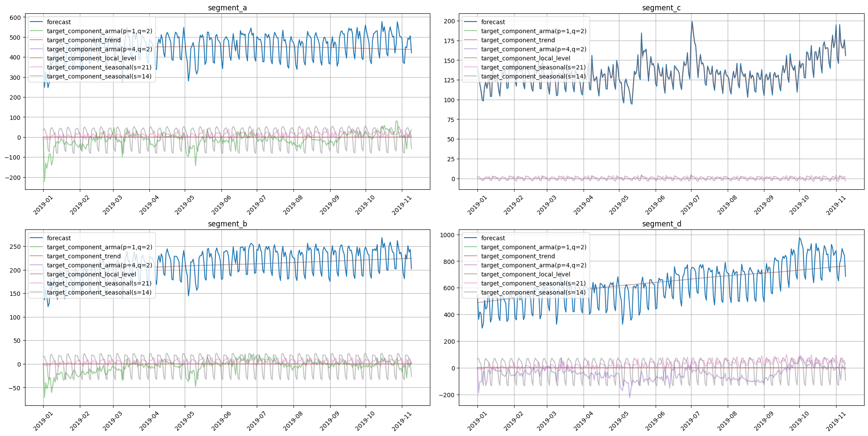
Task: Click the 2019-07 x-axis label on segment_c
Action: point(691,204)
